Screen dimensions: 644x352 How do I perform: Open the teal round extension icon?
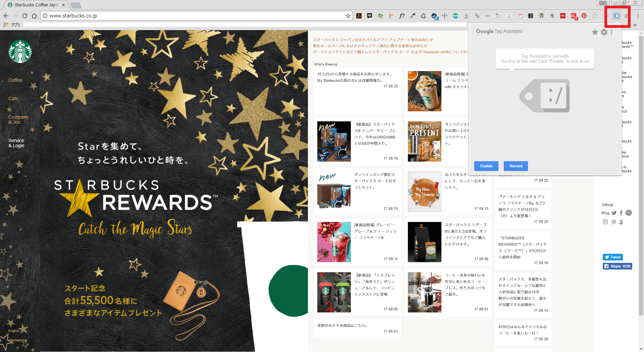click(455, 16)
